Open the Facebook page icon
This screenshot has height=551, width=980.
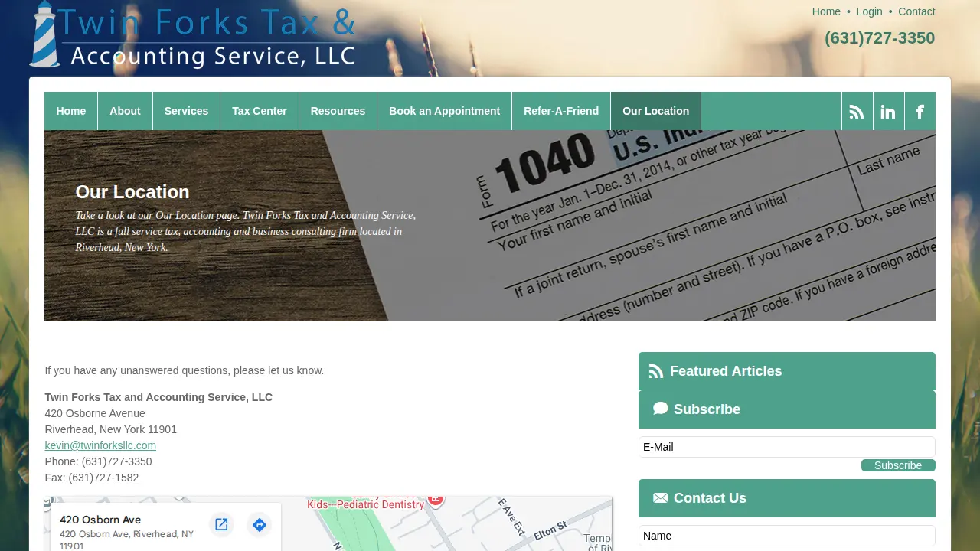point(920,112)
